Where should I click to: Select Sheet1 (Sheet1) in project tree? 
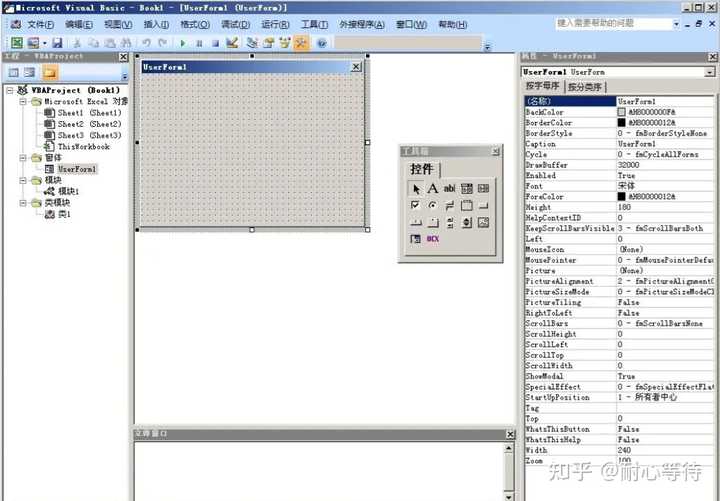[89, 113]
